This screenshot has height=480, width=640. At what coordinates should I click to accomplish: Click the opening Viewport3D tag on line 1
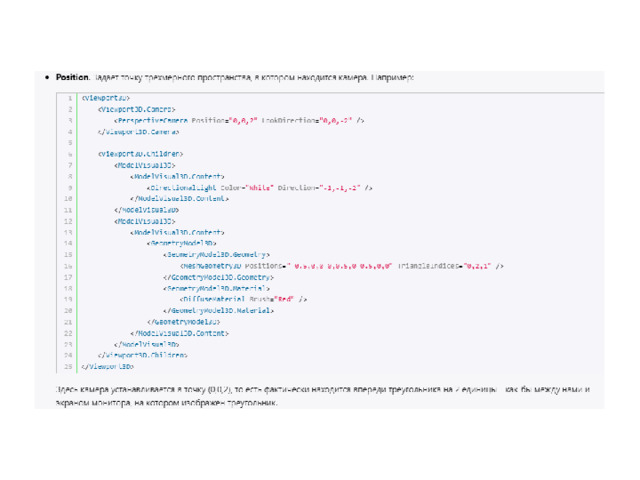105,98
